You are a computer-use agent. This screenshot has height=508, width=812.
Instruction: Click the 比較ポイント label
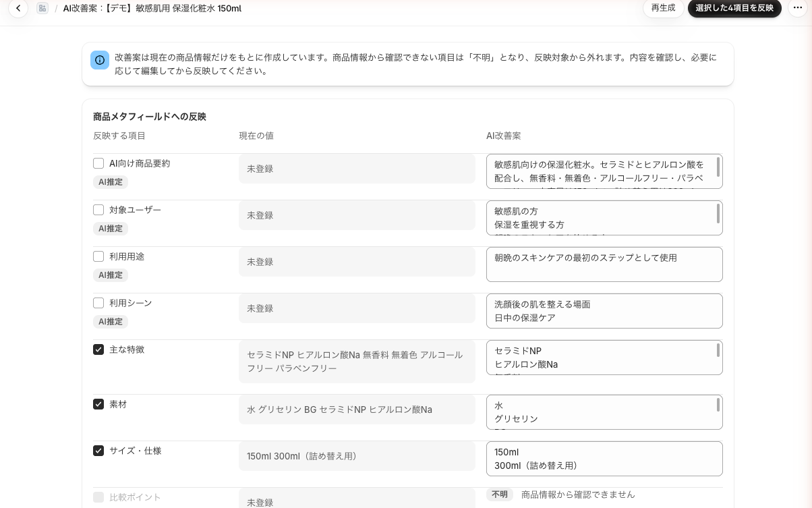point(135,497)
